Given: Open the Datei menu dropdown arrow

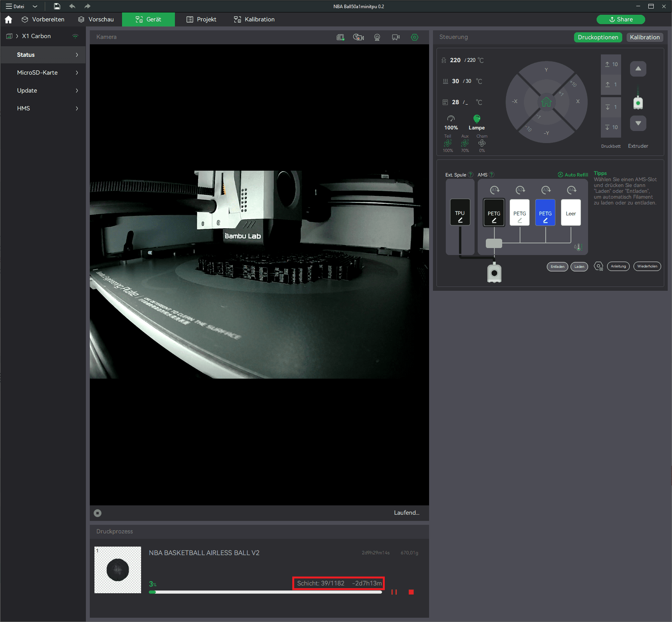Looking at the screenshot, I should tap(35, 6).
